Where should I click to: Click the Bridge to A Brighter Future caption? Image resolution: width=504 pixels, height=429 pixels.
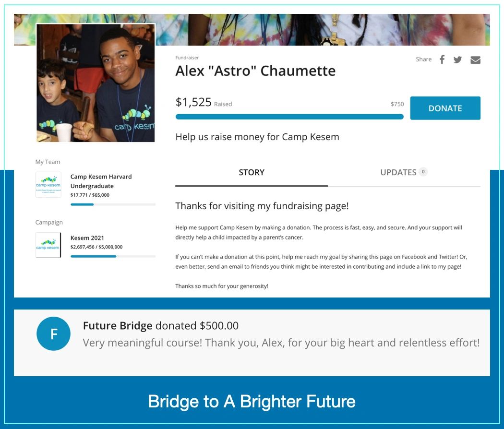tap(252, 401)
